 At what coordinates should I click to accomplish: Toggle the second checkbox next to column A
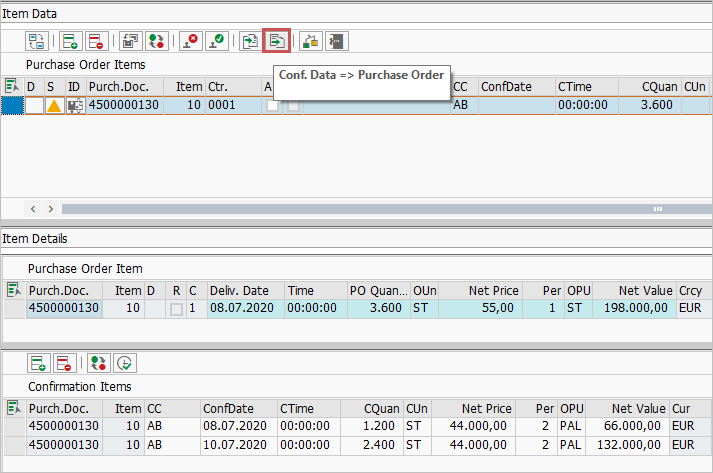click(294, 106)
